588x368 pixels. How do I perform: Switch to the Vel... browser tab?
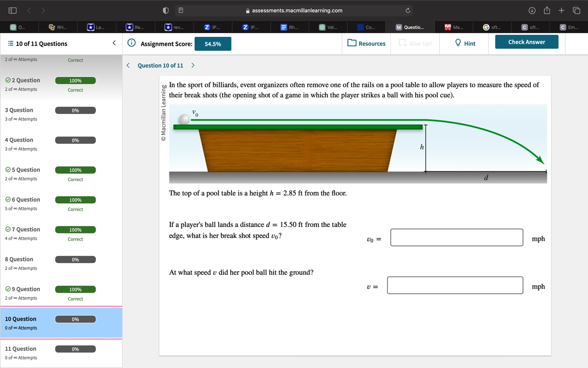(x=327, y=27)
